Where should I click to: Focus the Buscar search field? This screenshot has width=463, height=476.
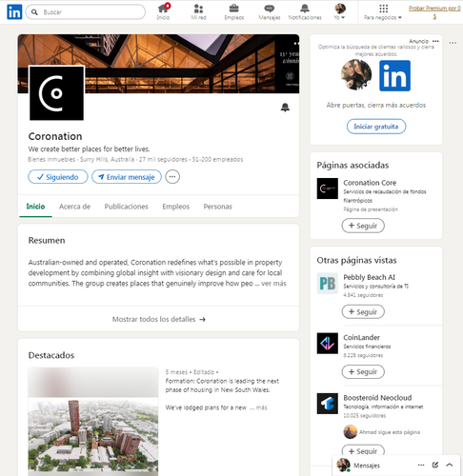click(86, 12)
